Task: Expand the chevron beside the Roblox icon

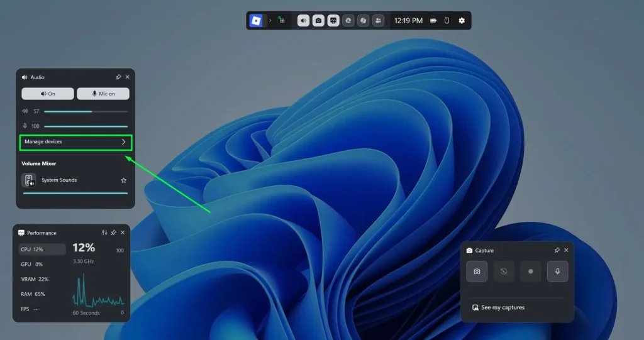Action: pos(270,21)
